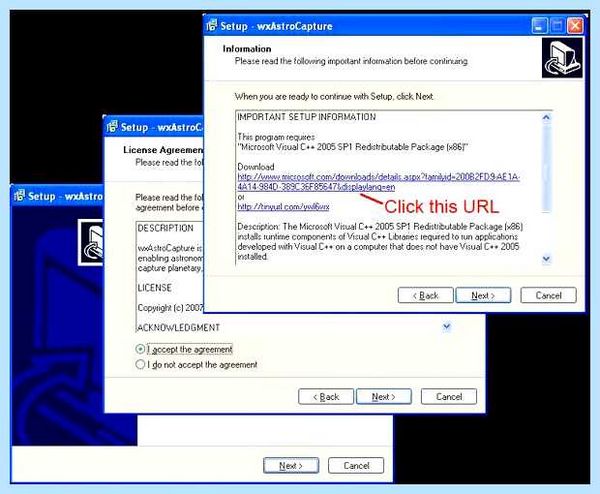600x494 pixels.
Task: Click Next in the License Agreement window
Action: (x=384, y=397)
